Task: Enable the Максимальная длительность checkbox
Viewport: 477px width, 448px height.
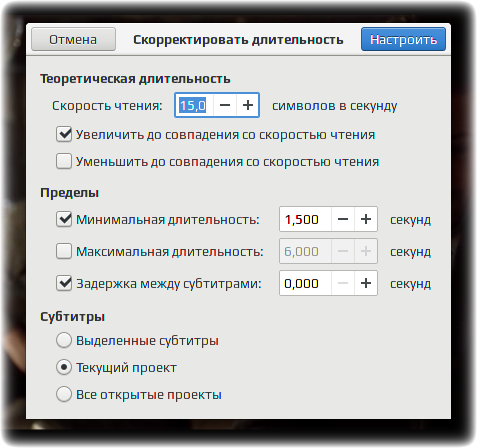Action: (64, 251)
